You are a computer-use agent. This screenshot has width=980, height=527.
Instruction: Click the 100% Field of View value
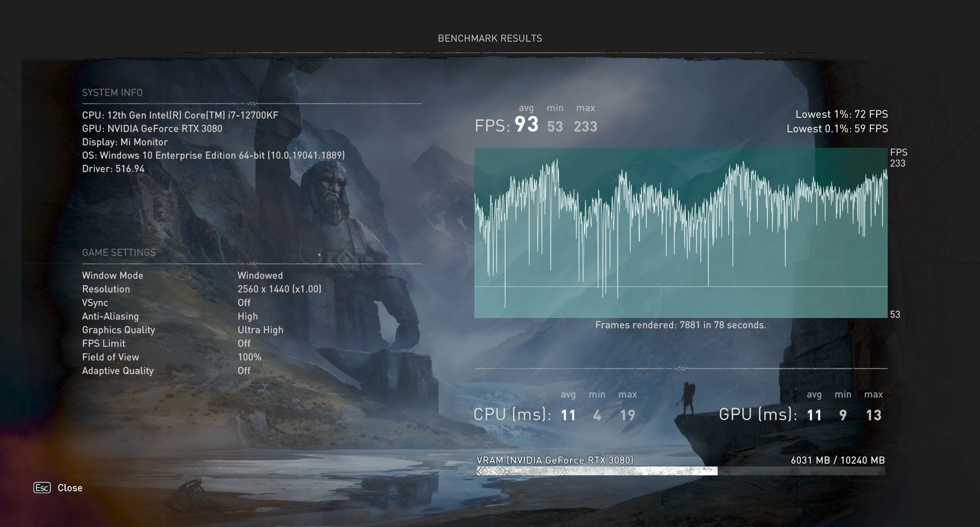(x=249, y=357)
